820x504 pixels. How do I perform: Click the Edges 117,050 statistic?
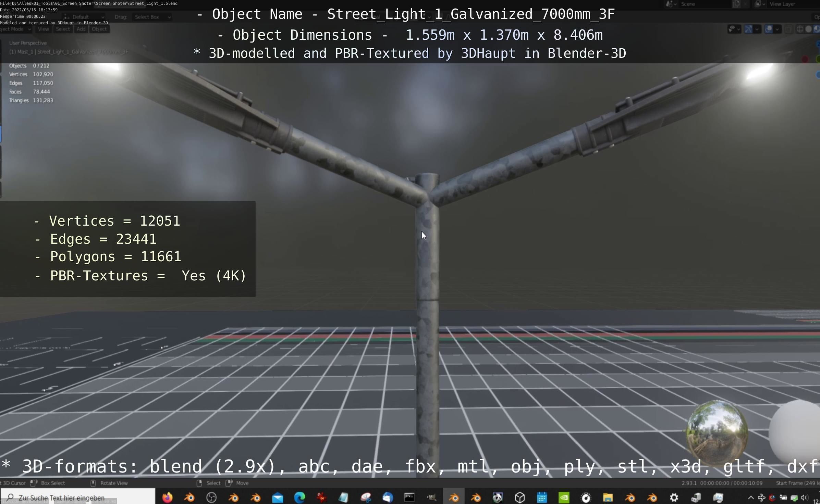[31, 83]
